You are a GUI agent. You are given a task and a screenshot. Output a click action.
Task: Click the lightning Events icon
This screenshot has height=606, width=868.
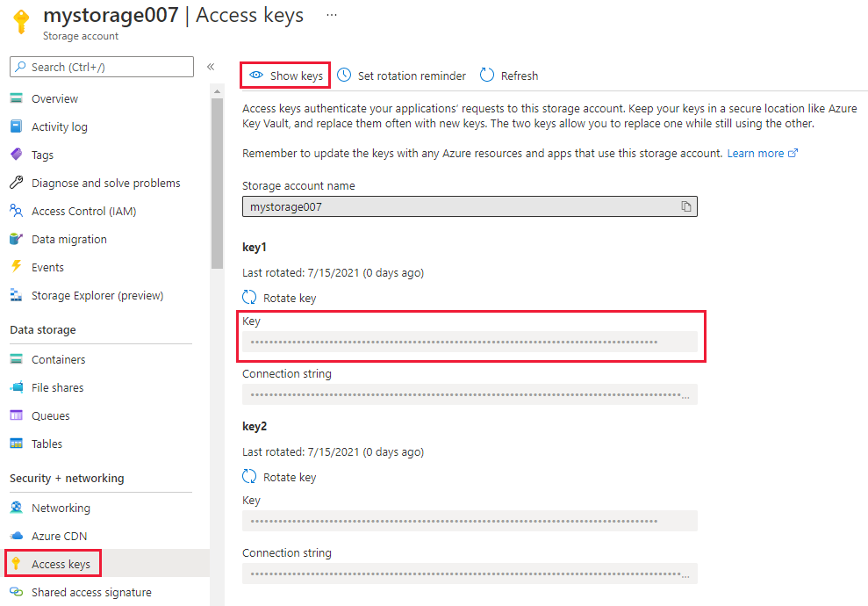[17, 266]
